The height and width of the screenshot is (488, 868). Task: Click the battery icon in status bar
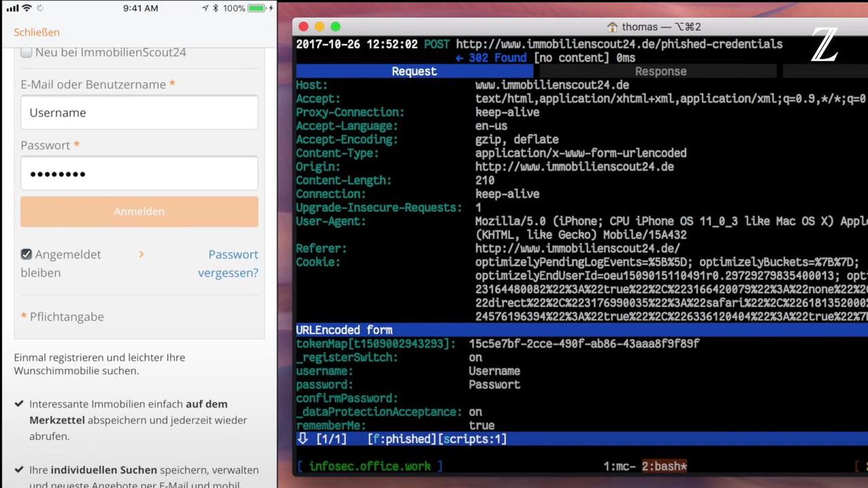(x=256, y=8)
